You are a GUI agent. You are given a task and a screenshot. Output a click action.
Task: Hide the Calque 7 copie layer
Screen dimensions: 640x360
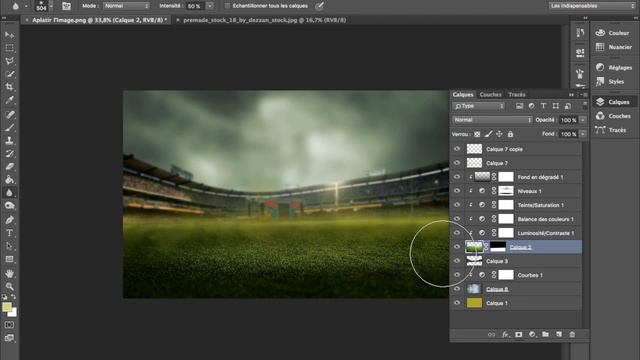pos(457,149)
